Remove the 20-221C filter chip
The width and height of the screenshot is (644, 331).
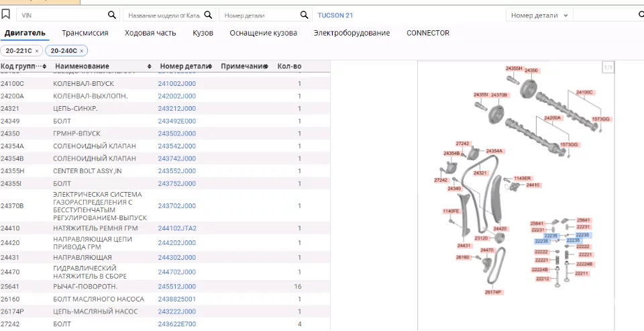(37, 51)
